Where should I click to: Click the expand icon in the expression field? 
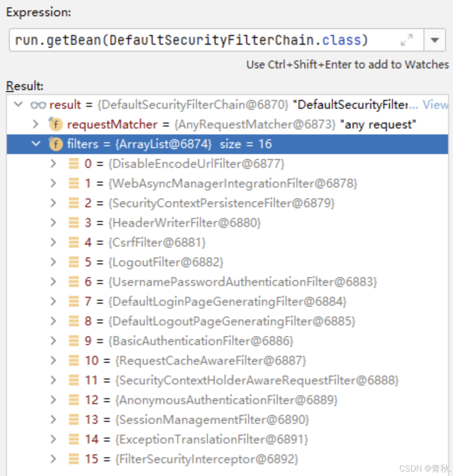tap(407, 40)
